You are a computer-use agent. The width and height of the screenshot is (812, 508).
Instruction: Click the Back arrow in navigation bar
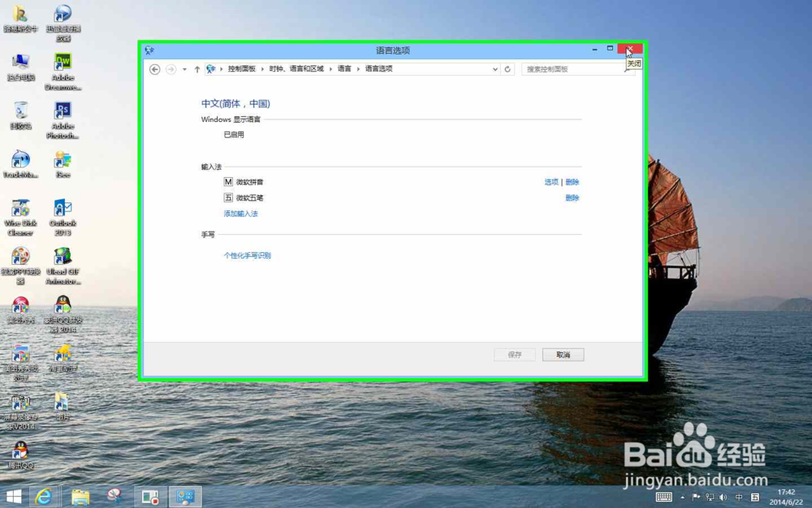[154, 69]
